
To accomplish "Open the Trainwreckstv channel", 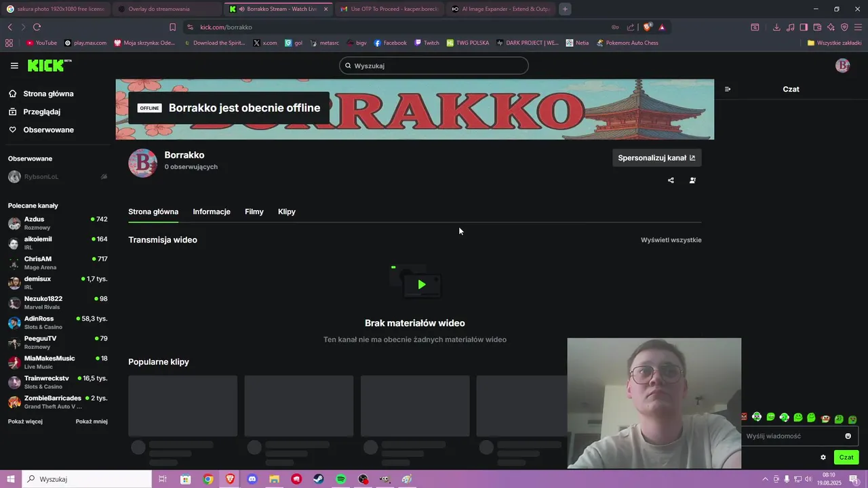I will (x=58, y=382).
